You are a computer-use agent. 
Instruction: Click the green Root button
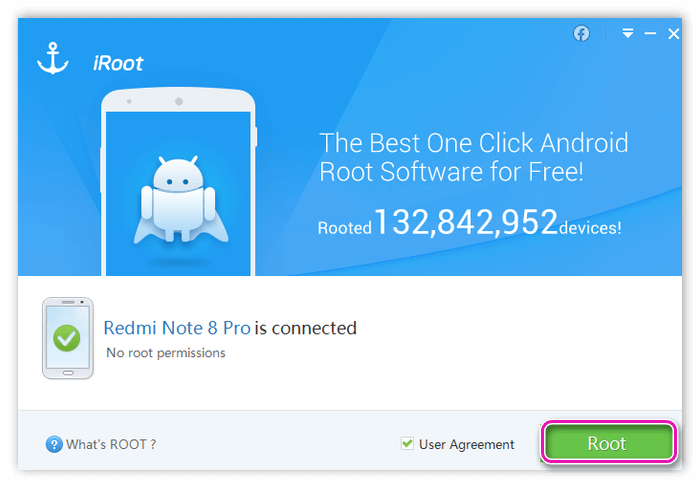pyautogui.click(x=608, y=442)
